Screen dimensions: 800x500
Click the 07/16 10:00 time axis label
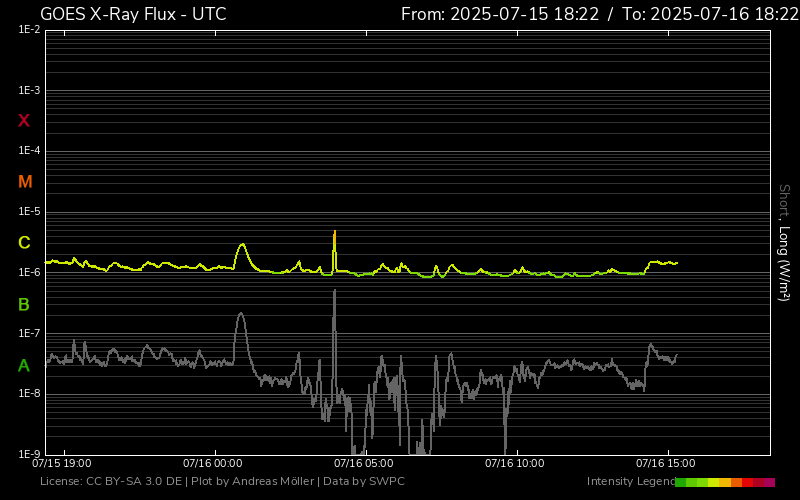click(514, 464)
